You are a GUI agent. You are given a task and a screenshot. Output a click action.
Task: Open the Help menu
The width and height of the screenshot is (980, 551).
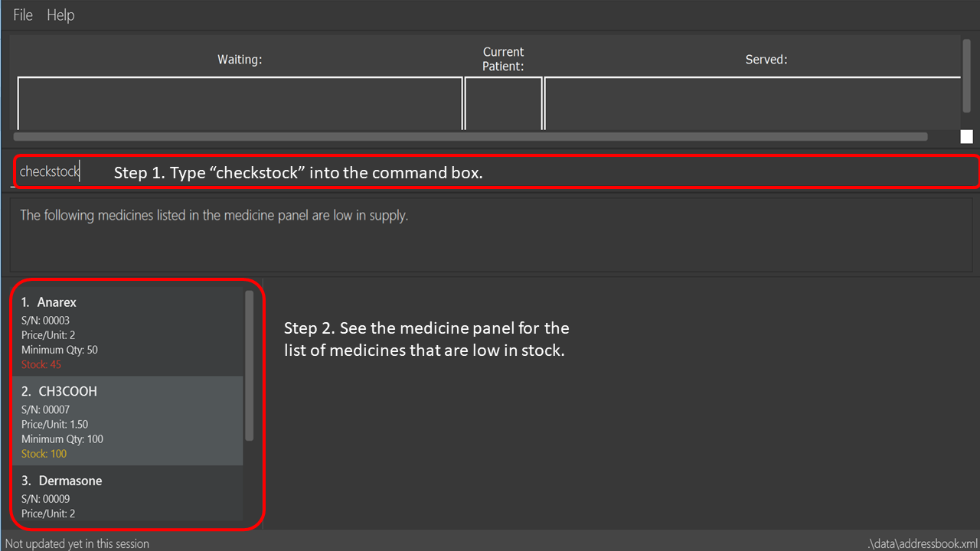[60, 15]
